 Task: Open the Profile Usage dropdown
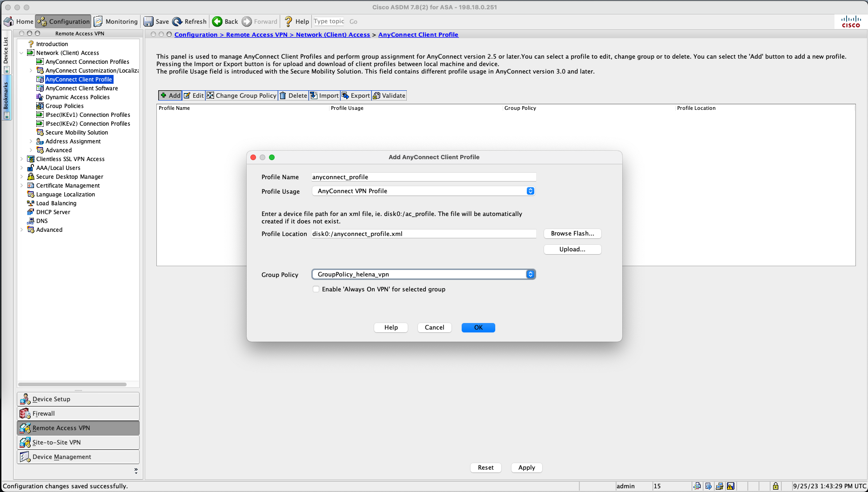coord(530,191)
